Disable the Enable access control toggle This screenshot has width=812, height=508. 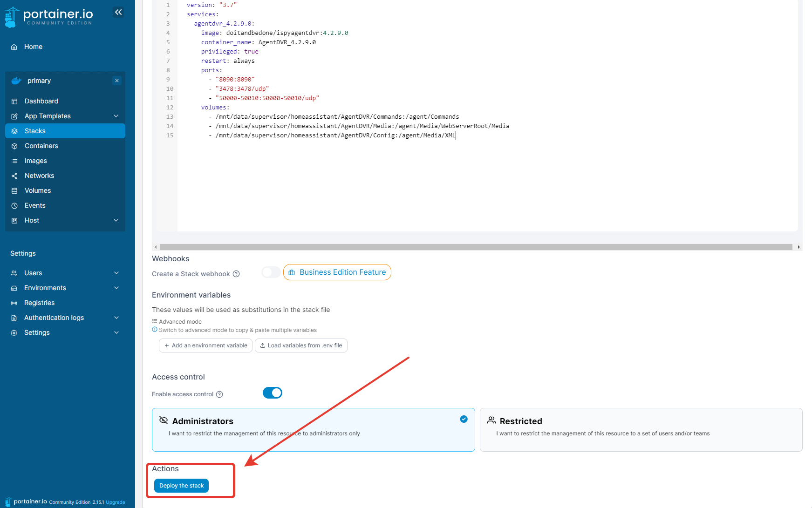(x=273, y=393)
